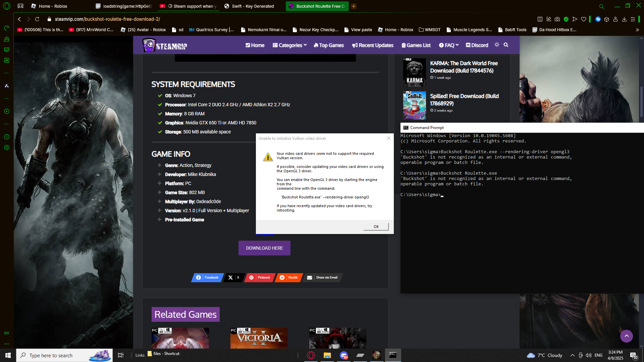
Task: Open Easy Setup sliders icon
Action: pyautogui.click(x=633, y=19)
